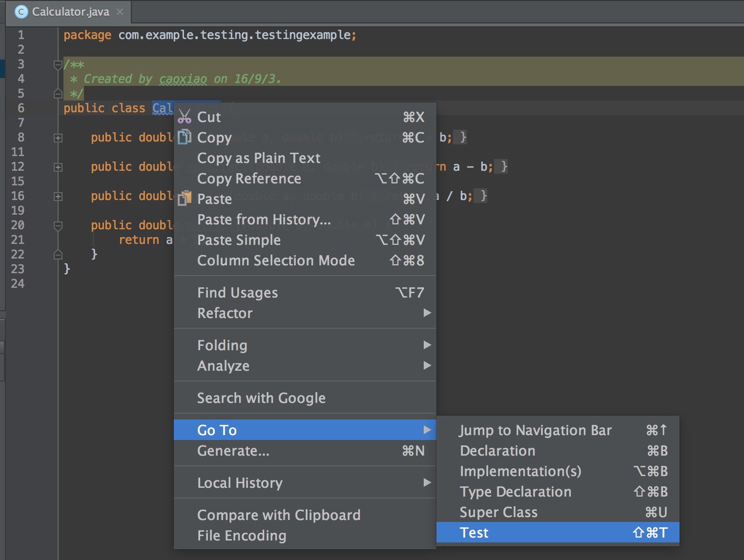Choose Find Usages
This screenshot has height=560, width=744.
coord(305,293)
